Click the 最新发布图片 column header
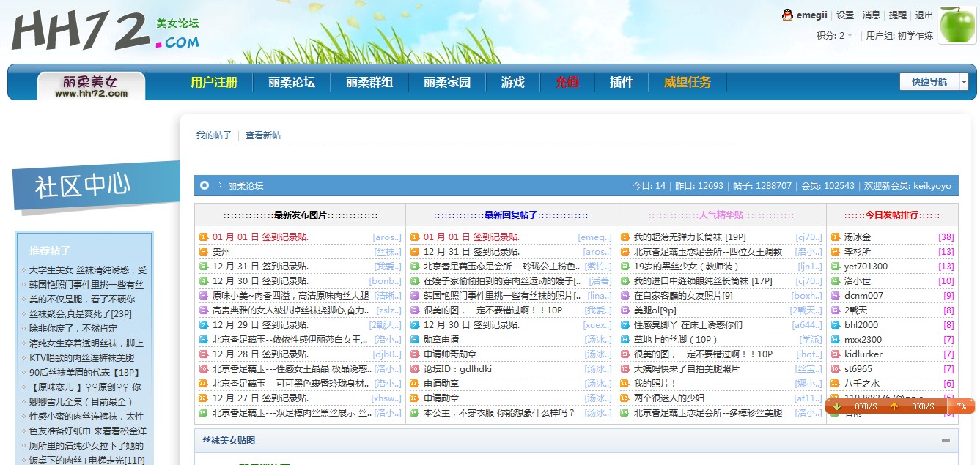The height and width of the screenshot is (465, 980). click(x=301, y=215)
